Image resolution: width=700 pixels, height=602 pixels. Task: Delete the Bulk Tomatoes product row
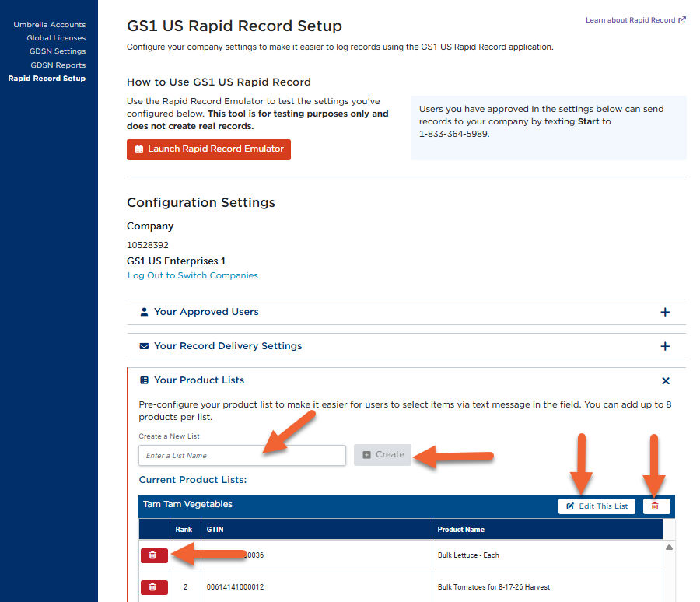click(154, 586)
